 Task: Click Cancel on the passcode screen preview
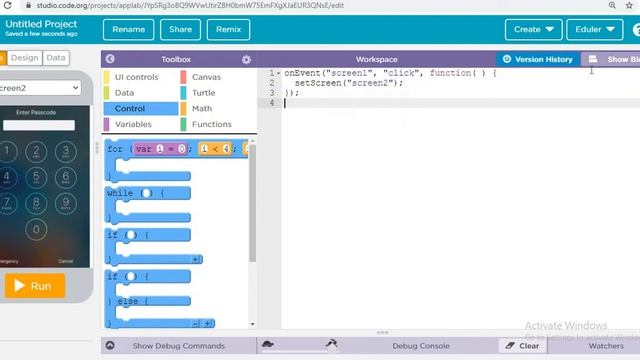point(65,261)
